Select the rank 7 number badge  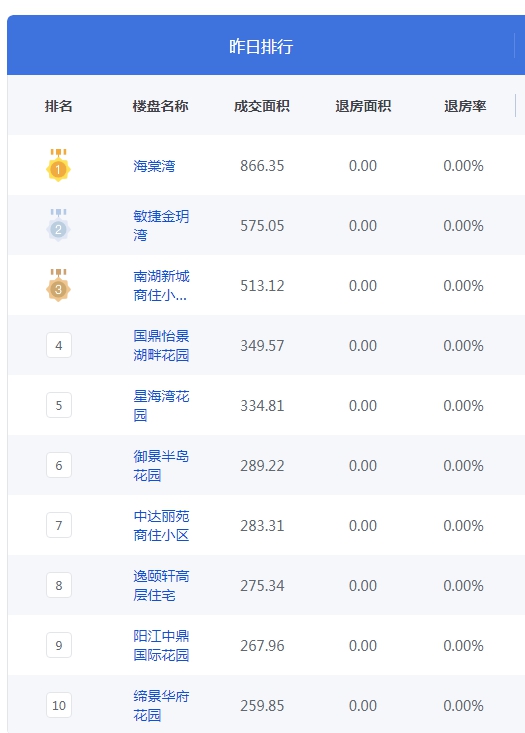tap(59, 525)
